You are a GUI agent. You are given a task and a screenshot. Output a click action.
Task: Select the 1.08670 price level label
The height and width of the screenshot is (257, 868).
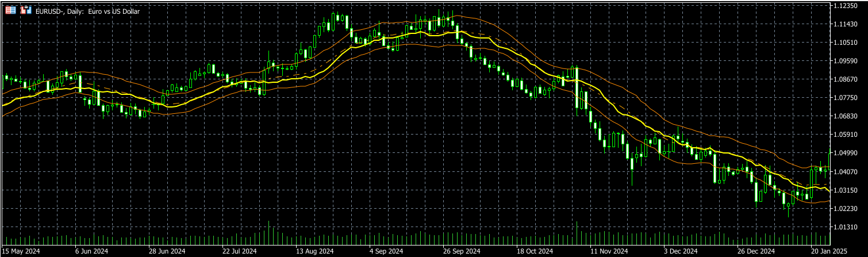point(848,79)
